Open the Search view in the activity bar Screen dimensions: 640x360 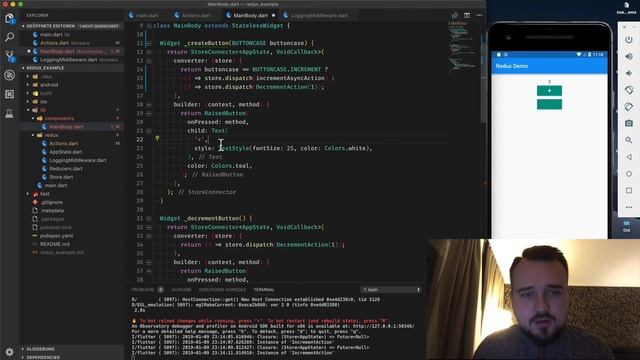click(9, 37)
